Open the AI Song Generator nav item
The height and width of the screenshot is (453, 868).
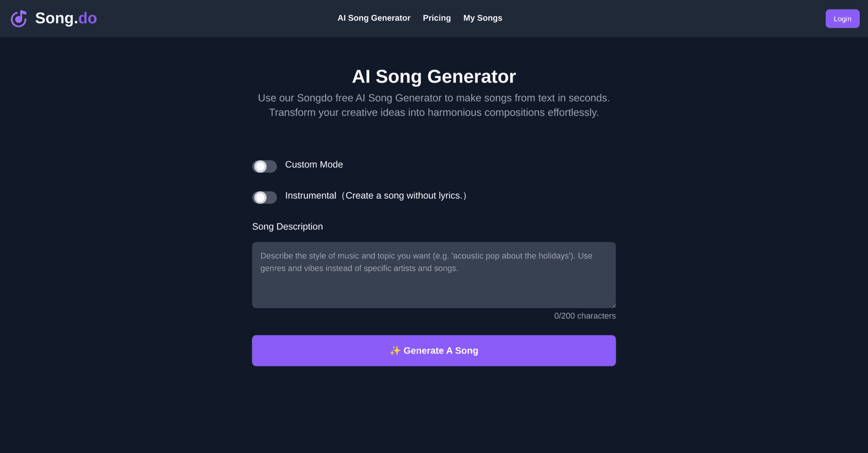point(374,18)
